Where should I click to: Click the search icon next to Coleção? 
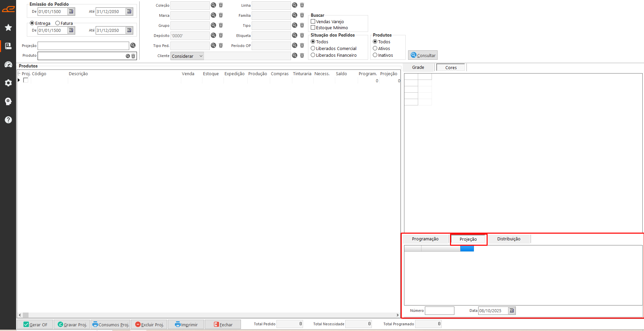point(213,5)
